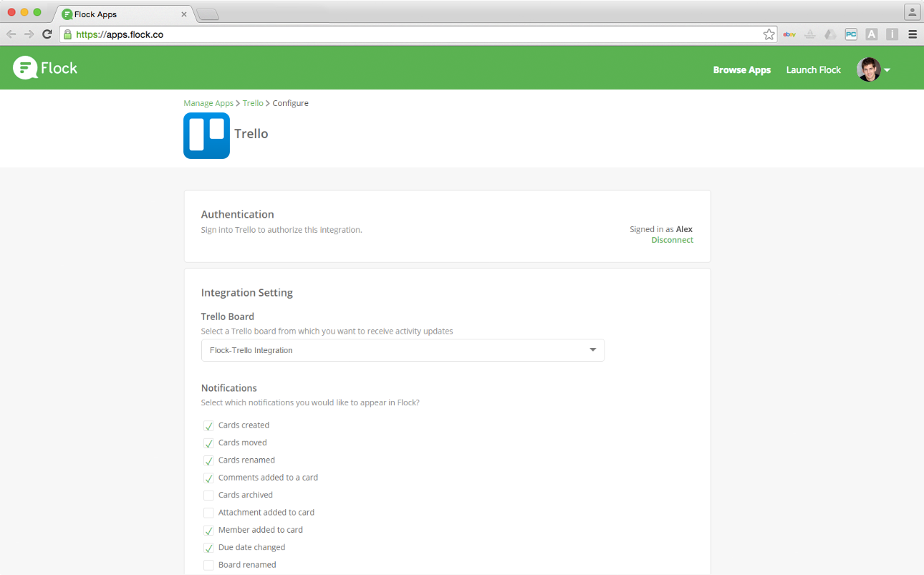Go back with browser back arrow
Viewport: 924px width, 575px height.
(x=11, y=34)
